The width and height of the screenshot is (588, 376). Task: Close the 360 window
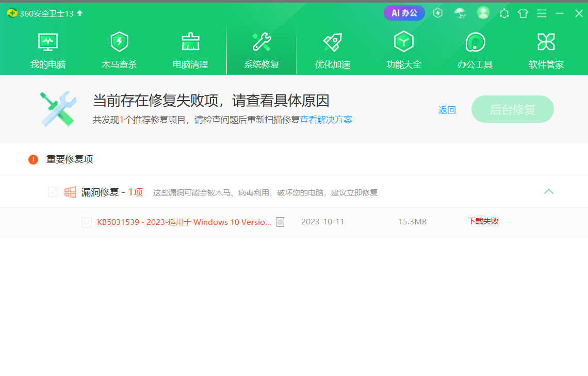(x=579, y=13)
